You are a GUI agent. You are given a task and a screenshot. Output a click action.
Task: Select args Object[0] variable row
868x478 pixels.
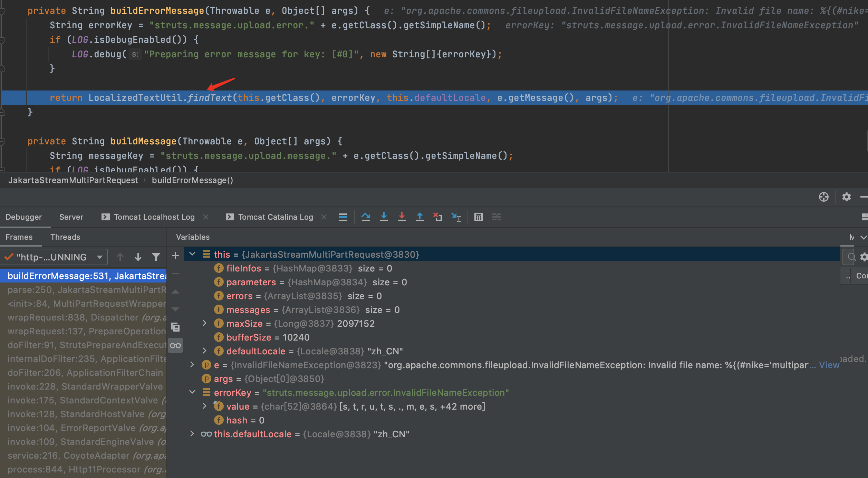coord(512,379)
